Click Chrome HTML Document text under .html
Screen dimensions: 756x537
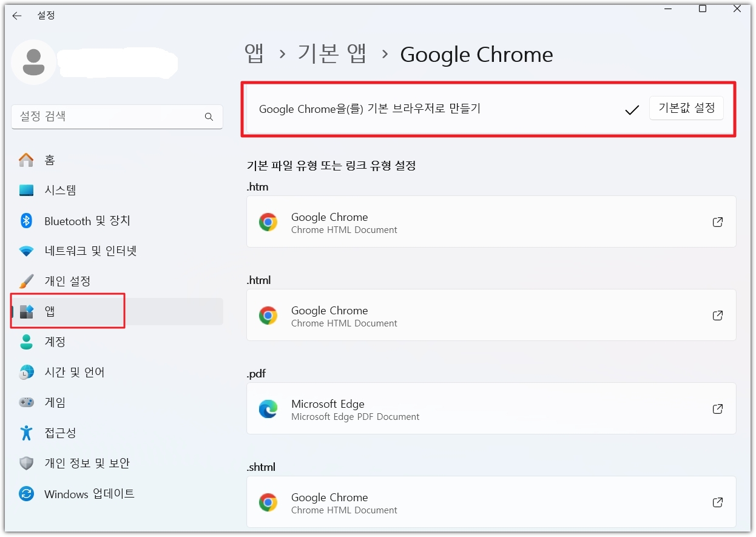[x=344, y=323]
